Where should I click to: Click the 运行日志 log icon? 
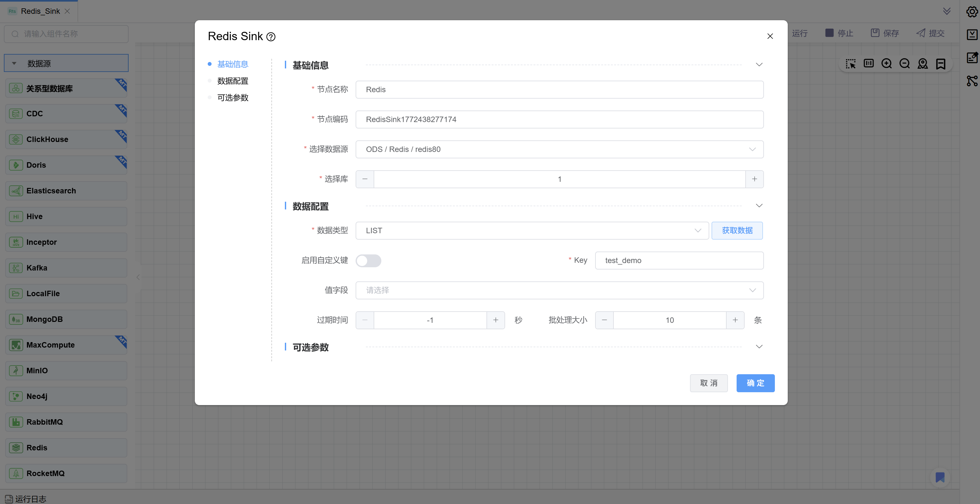[9, 499]
